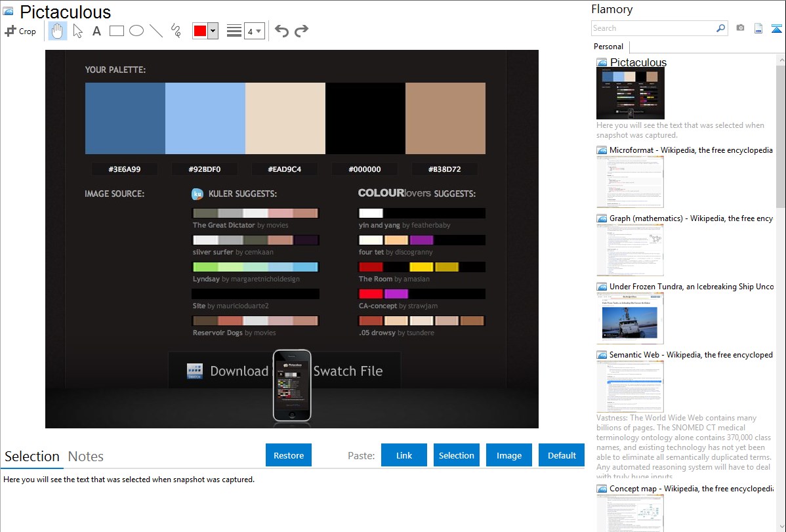Click the dark blue #3E6A99 palette swatch
The height and width of the screenshot is (532, 786).
click(x=125, y=118)
